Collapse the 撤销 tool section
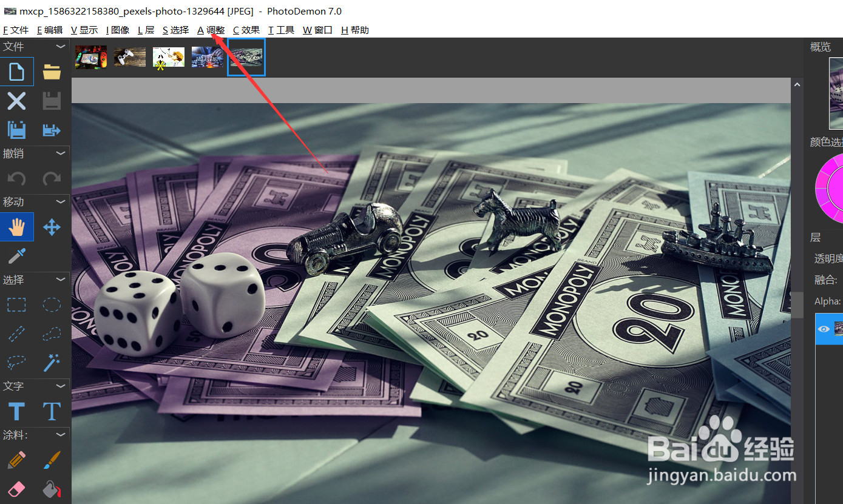 click(61, 153)
